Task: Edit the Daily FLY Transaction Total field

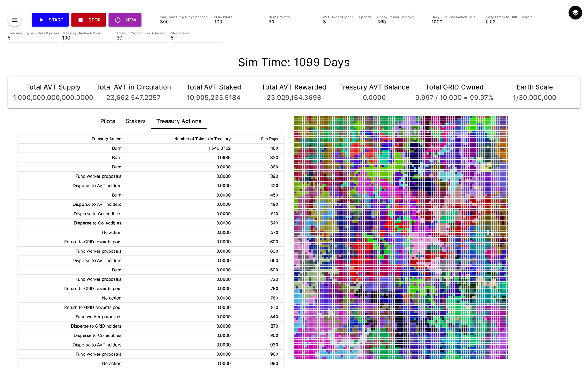Action: 457,22
